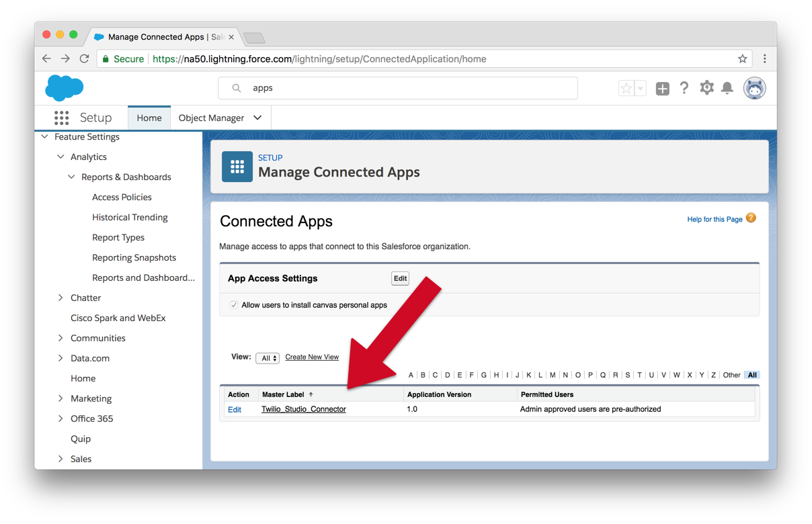Toggle Allow users to install canvas personal apps
This screenshot has height=524, width=812.
click(234, 305)
